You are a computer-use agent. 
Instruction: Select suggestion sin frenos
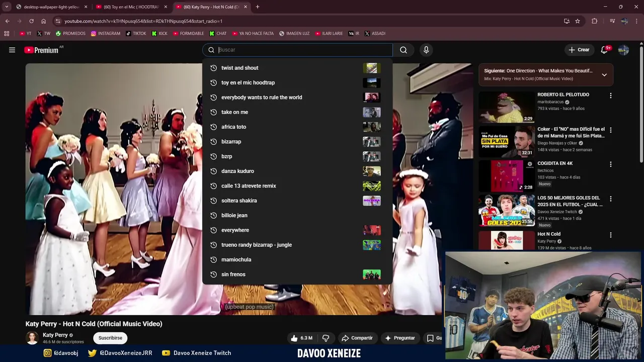(297, 274)
